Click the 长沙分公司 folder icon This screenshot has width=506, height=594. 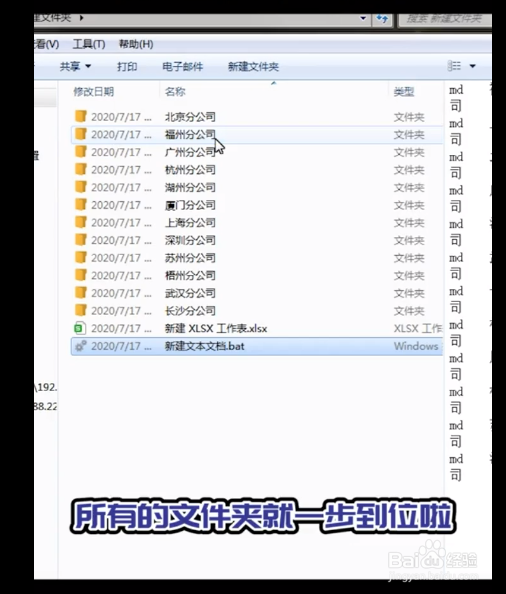80,310
